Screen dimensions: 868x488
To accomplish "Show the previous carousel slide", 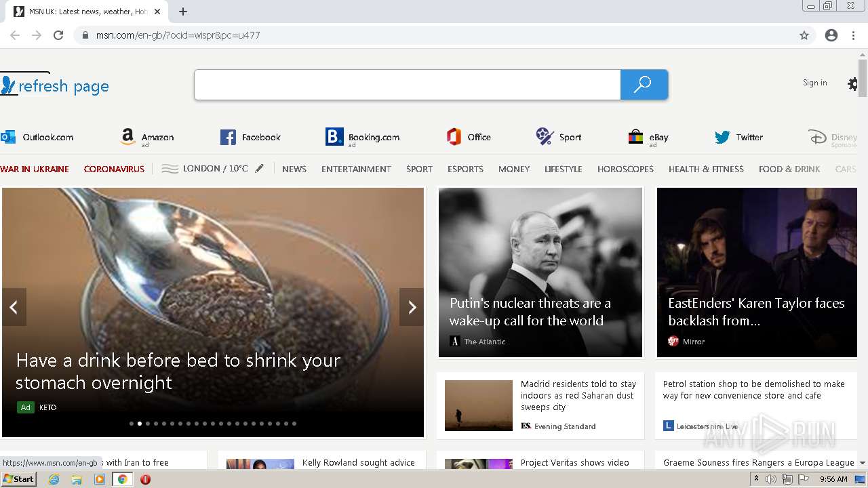I will [x=14, y=307].
